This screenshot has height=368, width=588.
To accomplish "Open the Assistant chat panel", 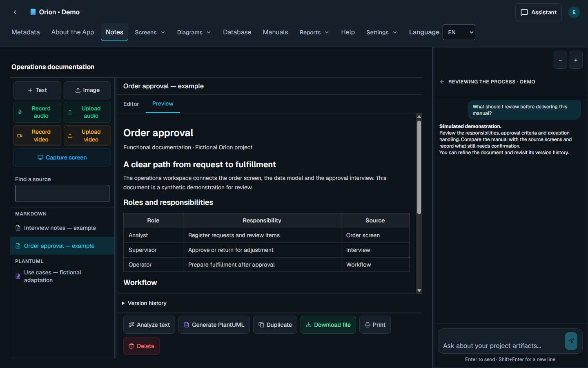I will [x=538, y=12].
